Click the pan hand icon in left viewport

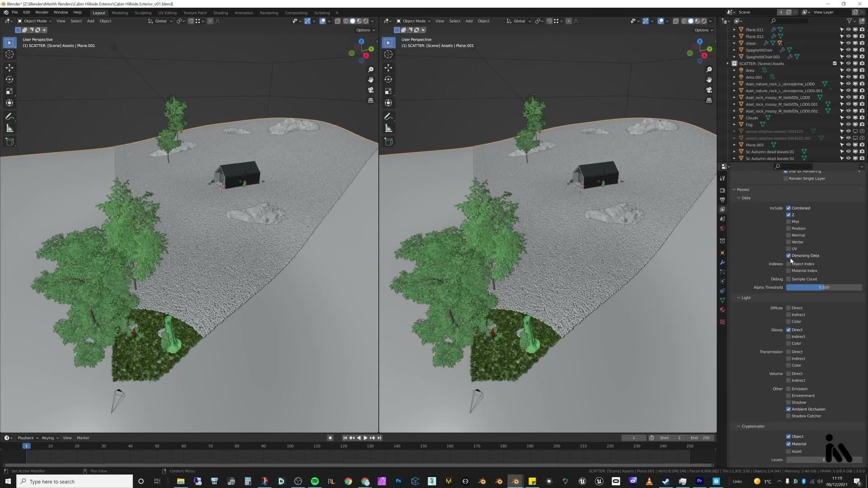[x=371, y=80]
